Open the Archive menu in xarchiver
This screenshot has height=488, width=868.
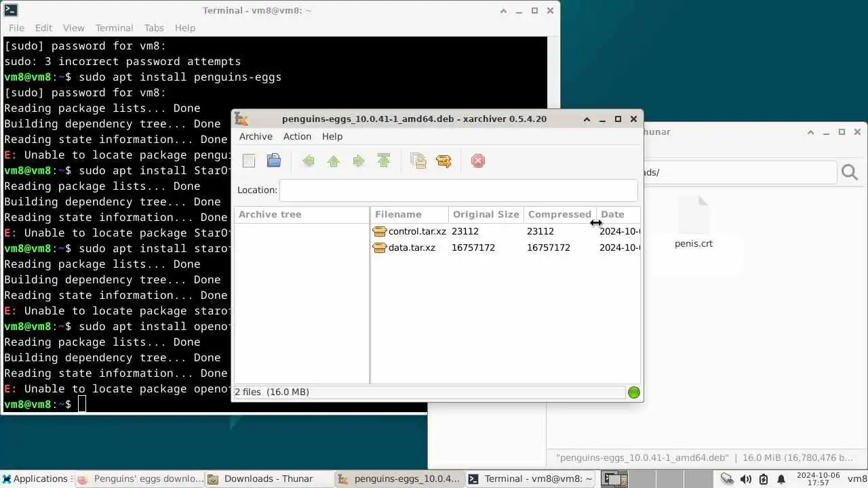tap(256, 136)
